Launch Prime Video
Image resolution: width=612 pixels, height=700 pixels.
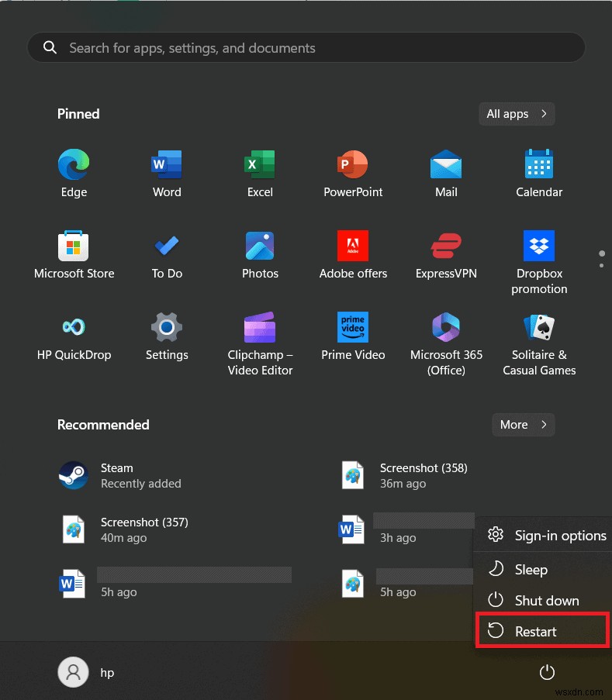pyautogui.click(x=353, y=336)
